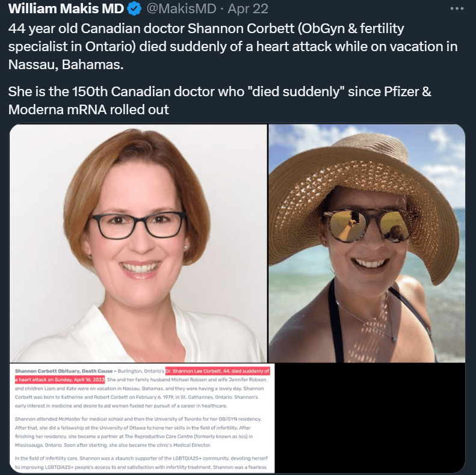Click the black empty area of media grid
Screen dimensions: 476x475
click(369, 418)
